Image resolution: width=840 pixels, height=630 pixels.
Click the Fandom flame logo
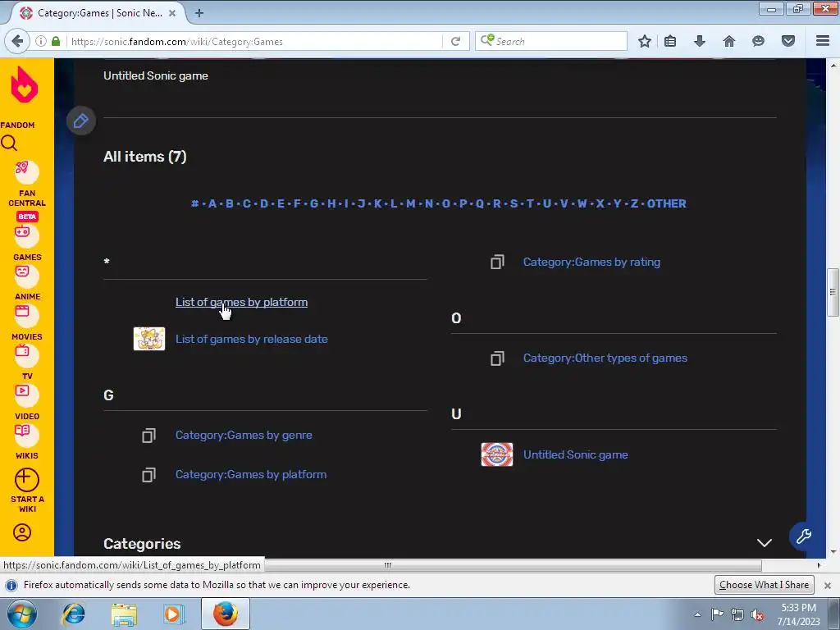point(24,84)
